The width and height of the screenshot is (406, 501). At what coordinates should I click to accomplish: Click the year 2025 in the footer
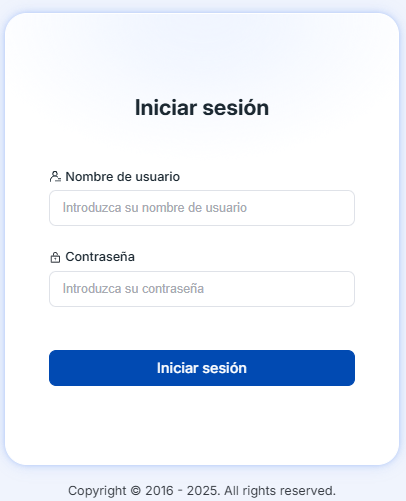pyautogui.click(x=202, y=491)
